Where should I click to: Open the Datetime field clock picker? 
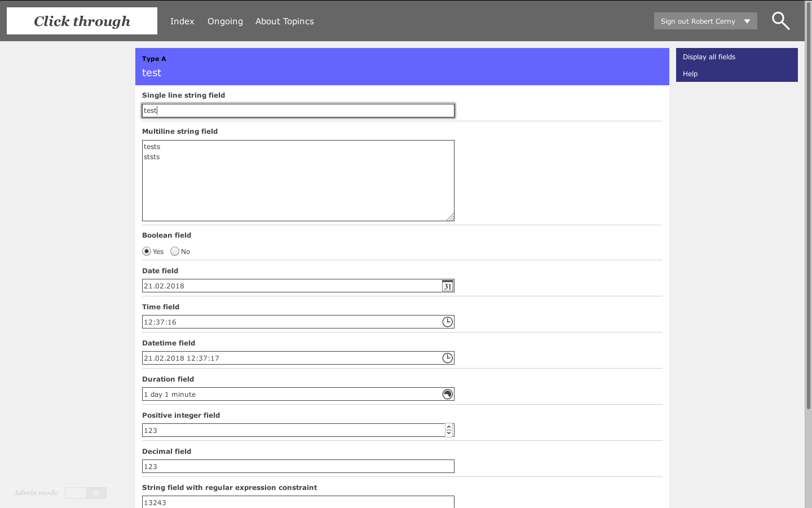pos(447,358)
